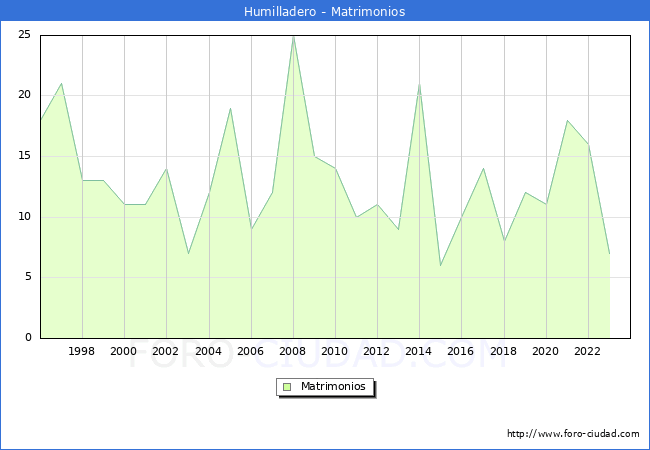Click the green Matrimonios legend swatch
This screenshot has height=450, width=650.
286,386
